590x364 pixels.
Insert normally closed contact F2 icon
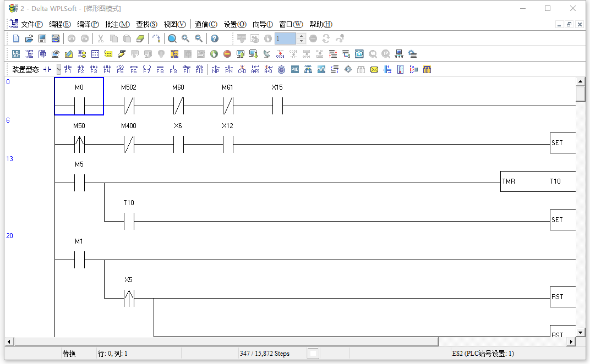81,70
